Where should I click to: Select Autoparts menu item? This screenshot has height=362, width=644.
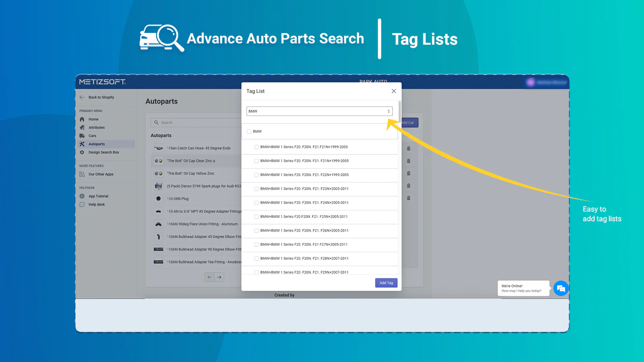[x=97, y=144]
